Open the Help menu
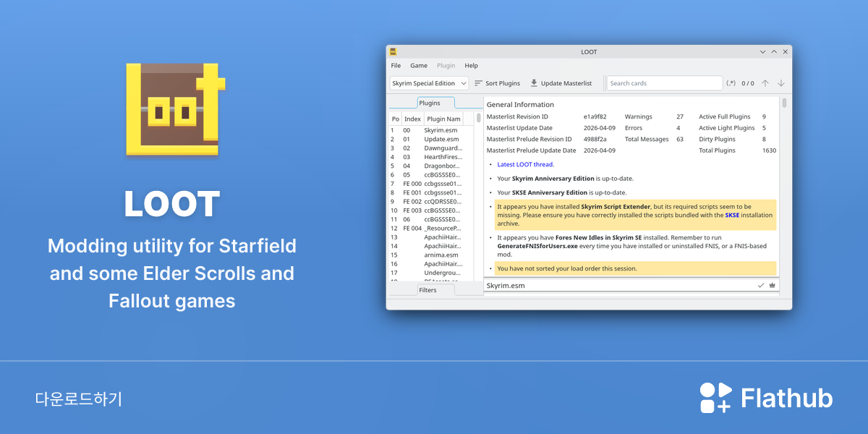The height and width of the screenshot is (434, 868). [471, 66]
